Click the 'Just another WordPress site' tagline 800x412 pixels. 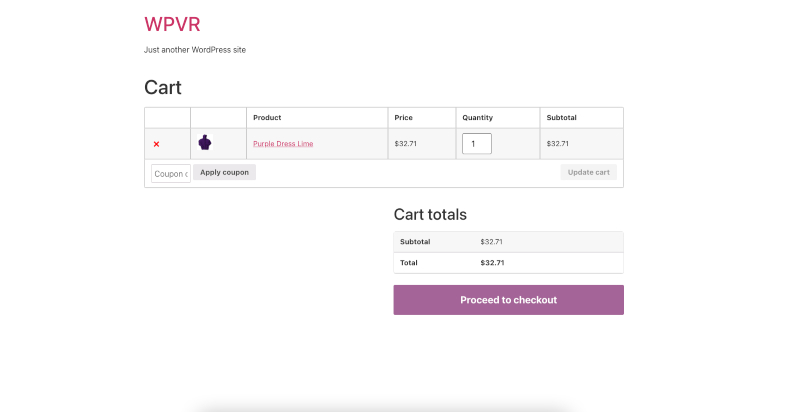click(195, 50)
